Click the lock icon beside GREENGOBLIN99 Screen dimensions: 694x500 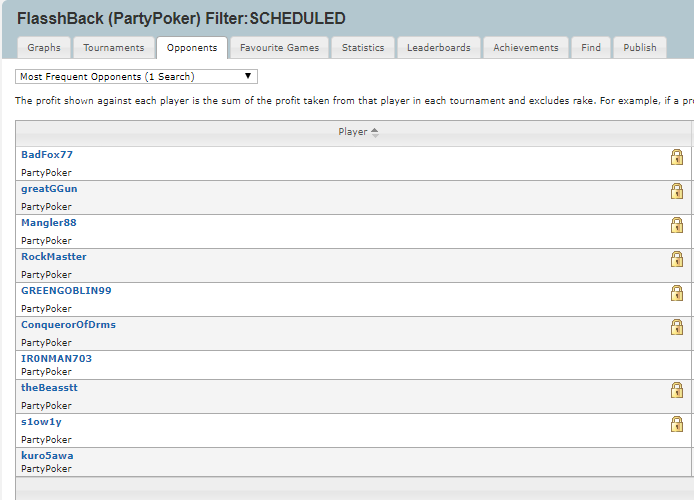(677, 293)
